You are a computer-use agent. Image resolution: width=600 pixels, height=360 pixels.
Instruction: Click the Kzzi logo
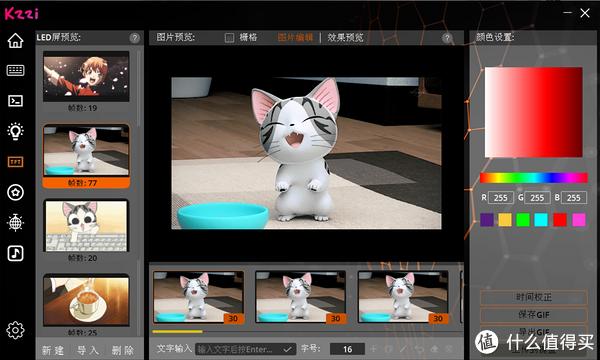pyautogui.click(x=21, y=13)
